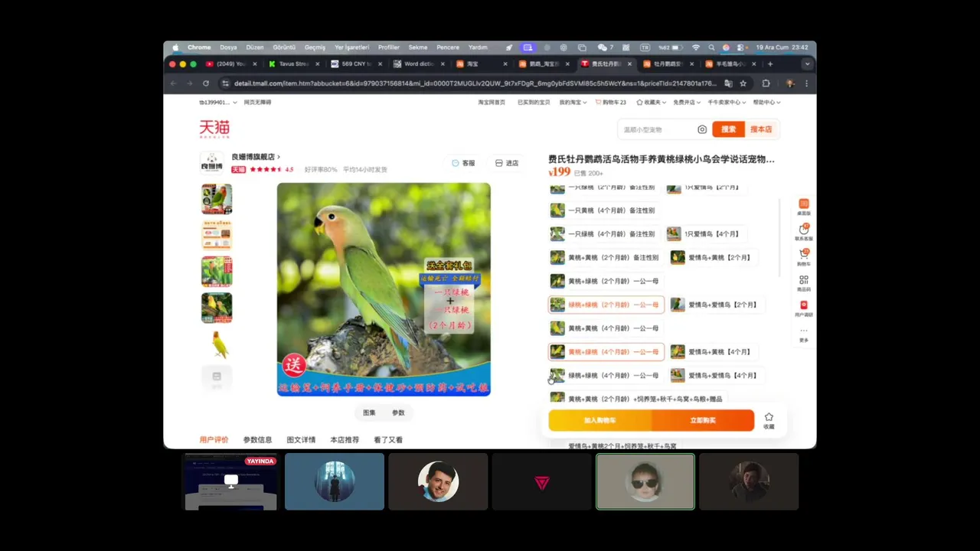The image size is (980, 551).
Task: Open the 用户调研 sidebar icon
Action: pos(804,308)
